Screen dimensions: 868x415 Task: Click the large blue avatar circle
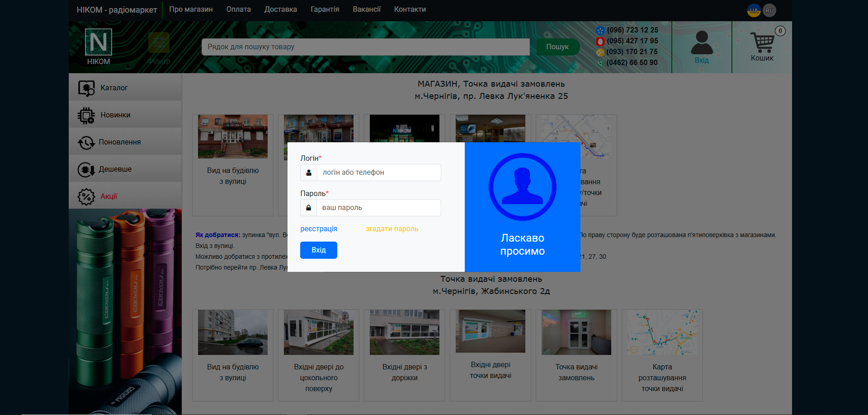pyautogui.click(x=523, y=187)
